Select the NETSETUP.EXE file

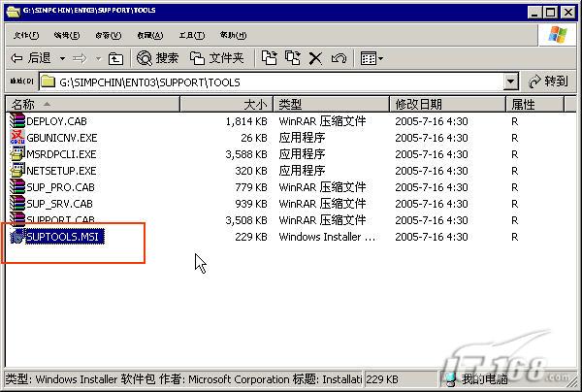click(x=62, y=171)
